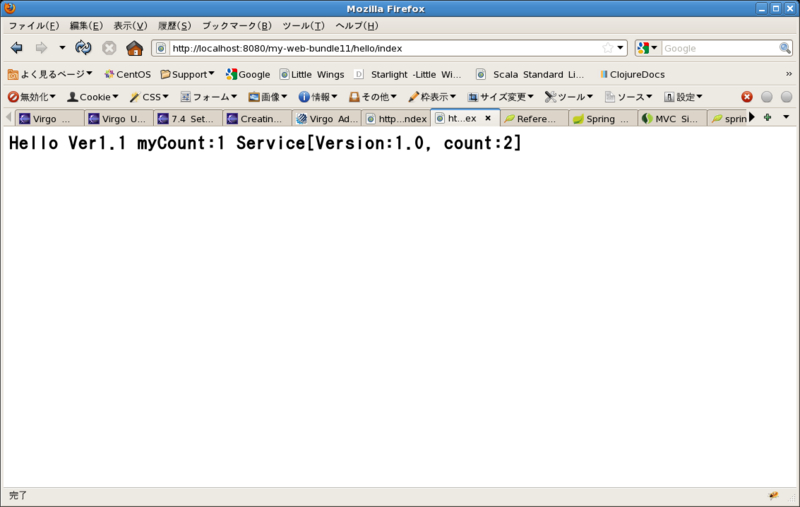Switch to the Creatin... tab

258,119
